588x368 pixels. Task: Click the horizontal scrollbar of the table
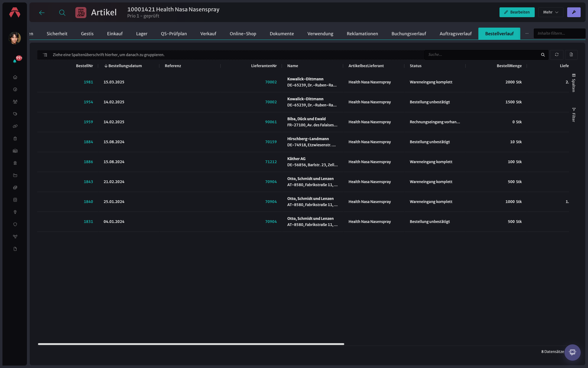coord(191,344)
